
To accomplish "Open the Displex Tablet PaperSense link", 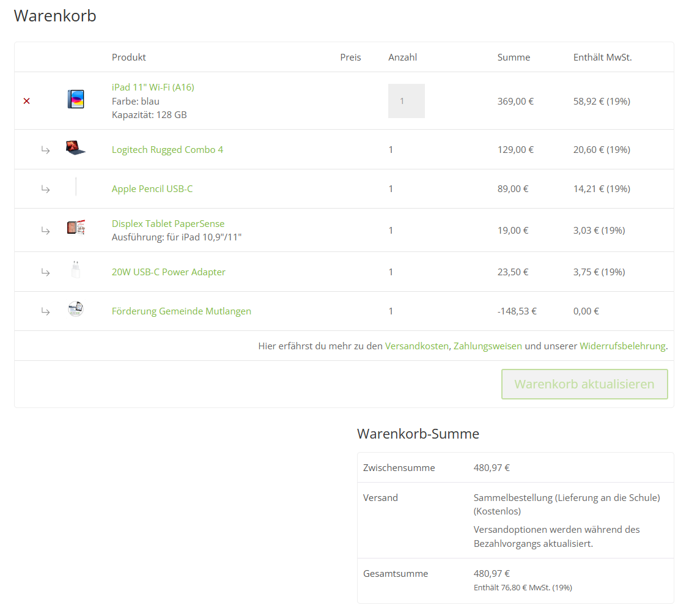I will click(168, 223).
